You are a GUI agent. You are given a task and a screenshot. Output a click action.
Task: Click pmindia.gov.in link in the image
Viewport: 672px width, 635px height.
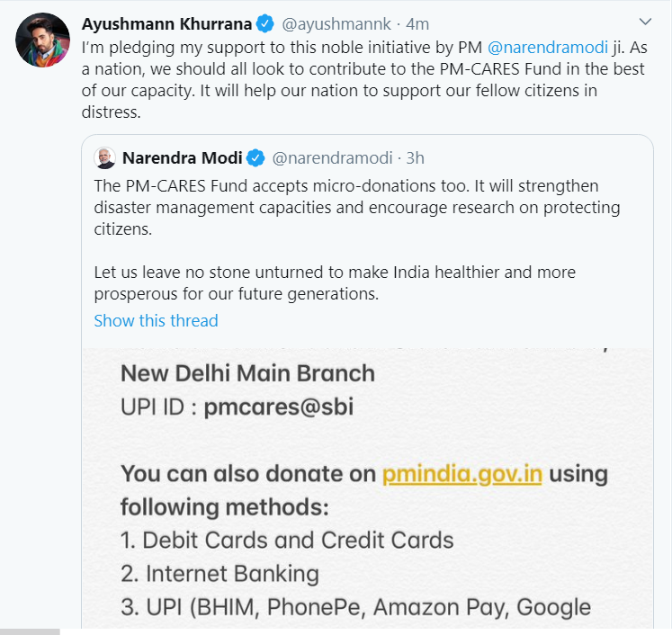coord(461,474)
